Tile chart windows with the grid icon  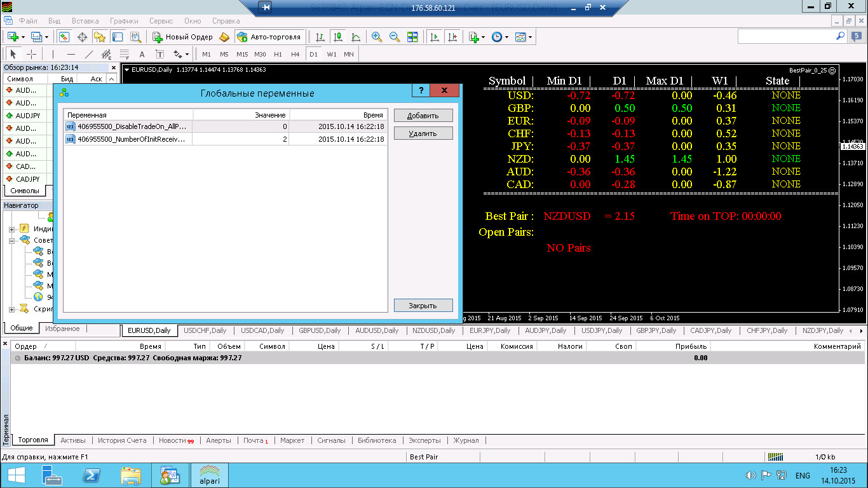point(412,37)
